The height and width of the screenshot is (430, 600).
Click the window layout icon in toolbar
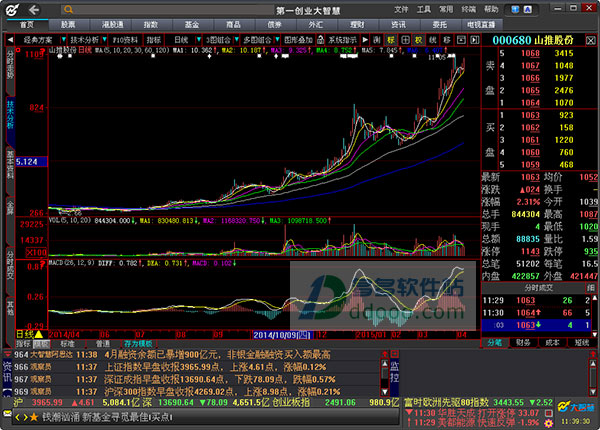pyautogui.click(x=461, y=40)
